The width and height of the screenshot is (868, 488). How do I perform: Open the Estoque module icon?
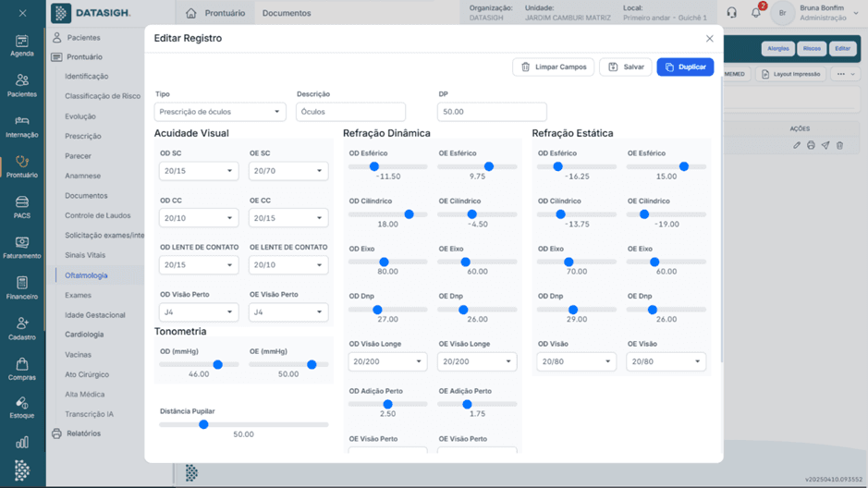click(21, 408)
